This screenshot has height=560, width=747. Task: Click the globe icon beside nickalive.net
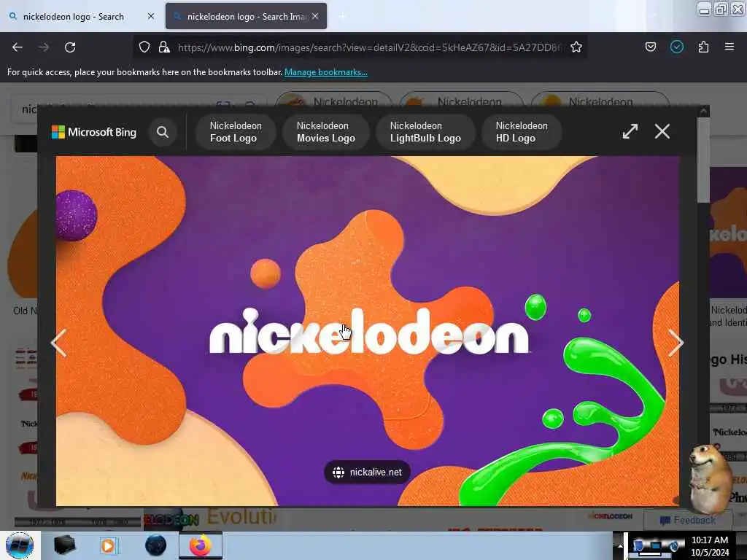338,472
